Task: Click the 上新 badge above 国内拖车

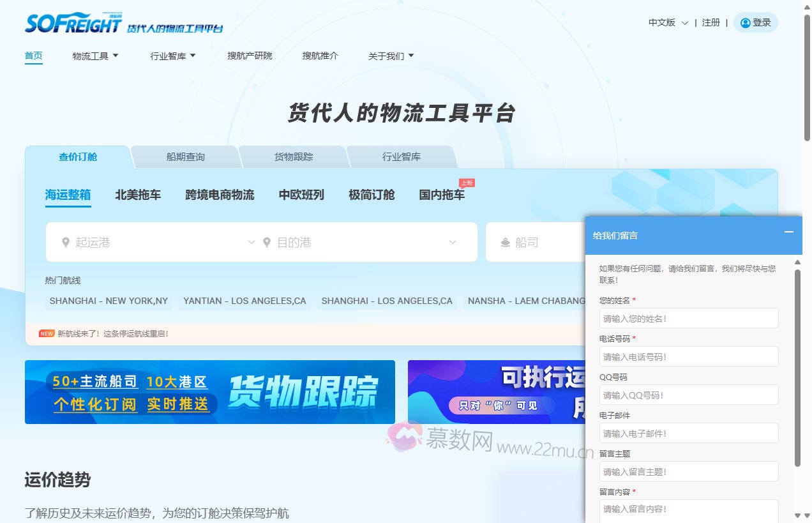Action: pos(467,183)
